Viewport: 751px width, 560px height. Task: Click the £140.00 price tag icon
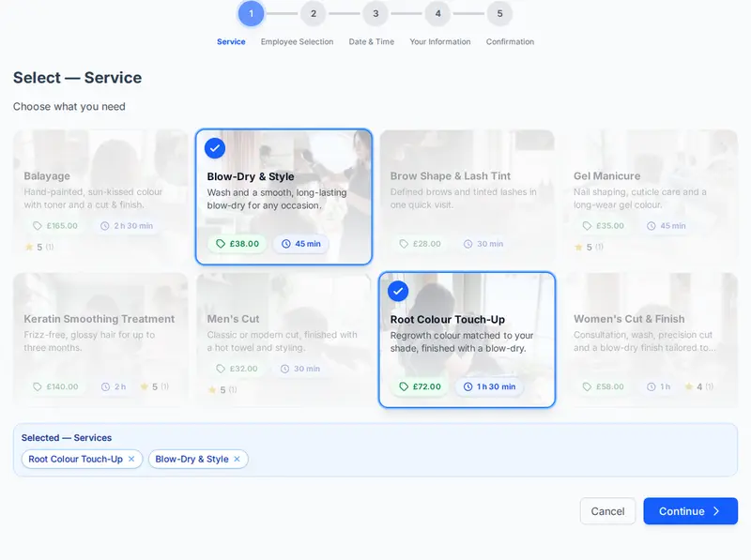click(38, 386)
